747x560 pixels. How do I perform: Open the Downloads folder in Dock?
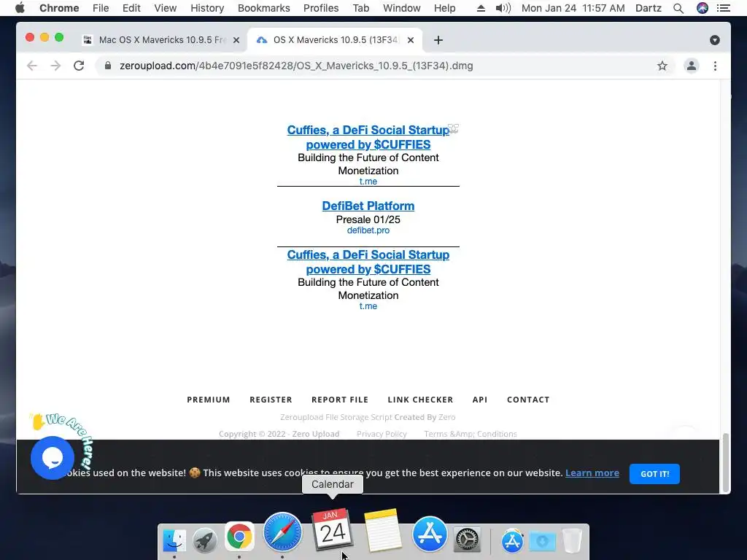(542, 541)
